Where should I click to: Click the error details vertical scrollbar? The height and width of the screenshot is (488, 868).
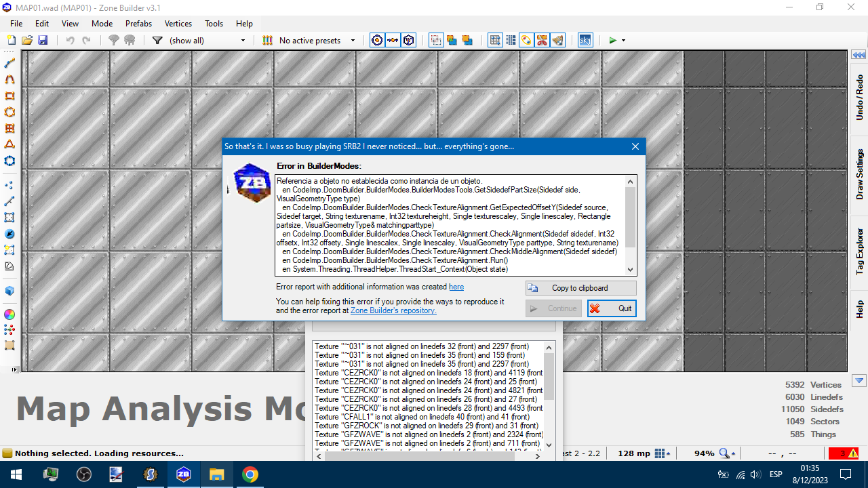pos(631,225)
